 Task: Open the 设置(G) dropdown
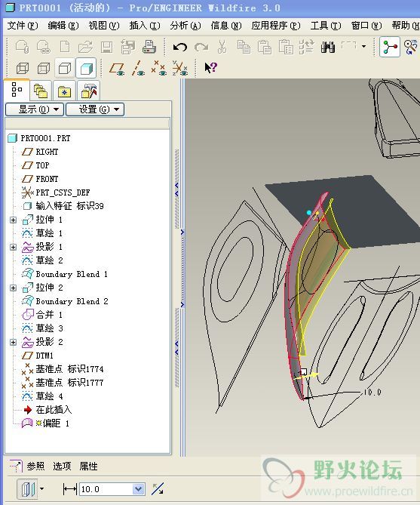95,109
